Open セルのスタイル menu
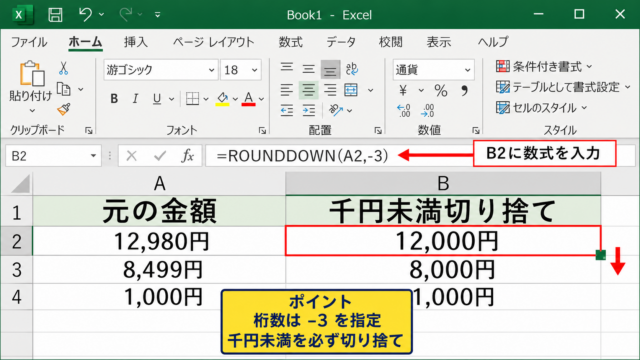 coord(542,108)
